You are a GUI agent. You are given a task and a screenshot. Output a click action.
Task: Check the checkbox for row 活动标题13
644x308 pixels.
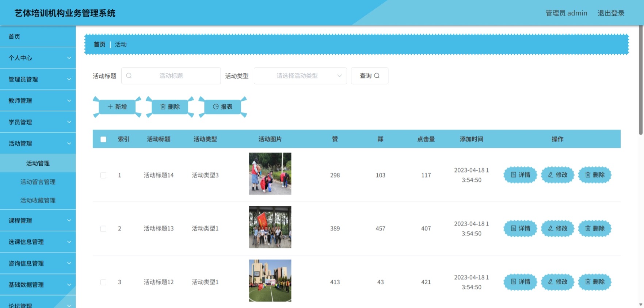tap(103, 229)
